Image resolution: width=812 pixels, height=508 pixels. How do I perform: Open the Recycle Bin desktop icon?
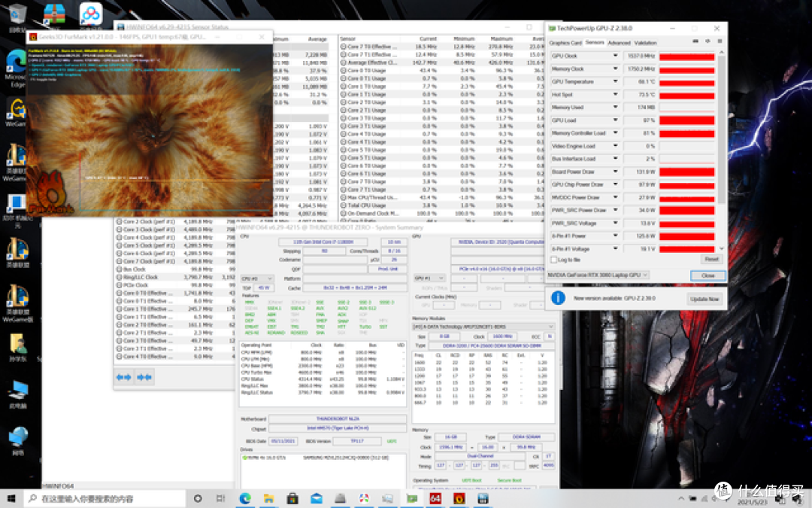tap(17, 17)
